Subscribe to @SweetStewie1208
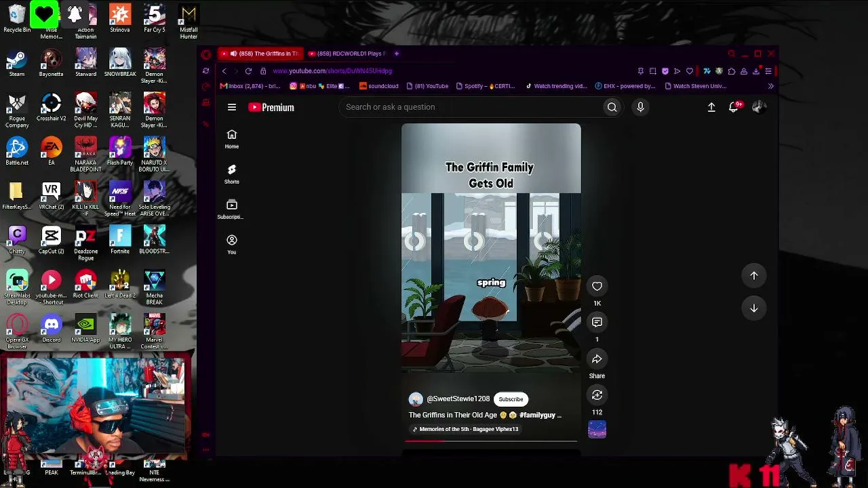This screenshot has width=868, height=488. (511, 399)
